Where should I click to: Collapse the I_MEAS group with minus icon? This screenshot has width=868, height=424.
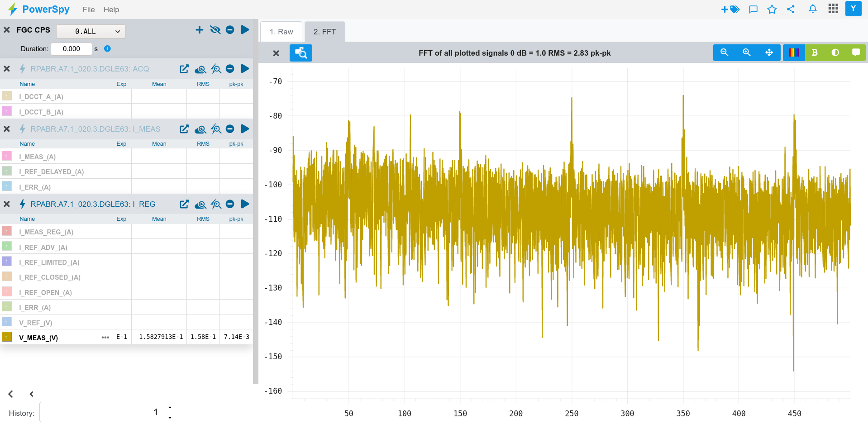(x=230, y=129)
